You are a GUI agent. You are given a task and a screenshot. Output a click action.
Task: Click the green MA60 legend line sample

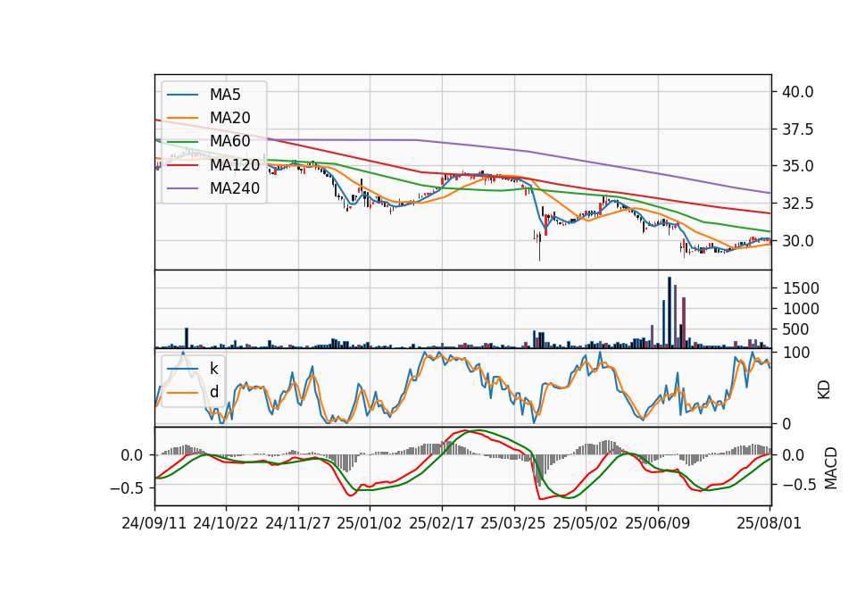click(182, 141)
